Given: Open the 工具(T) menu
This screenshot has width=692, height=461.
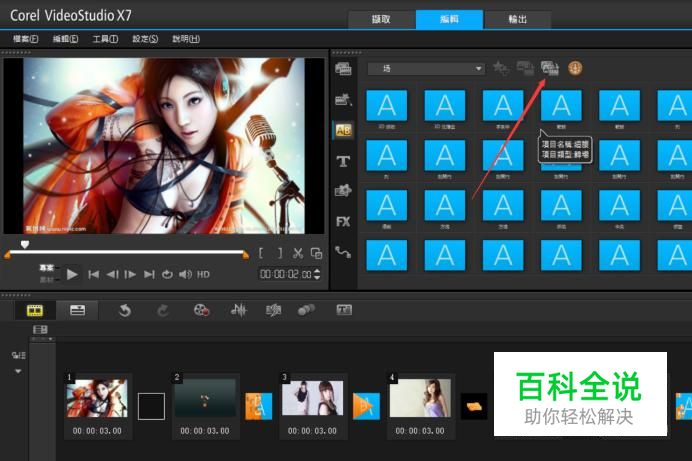Looking at the screenshot, I should point(105,39).
